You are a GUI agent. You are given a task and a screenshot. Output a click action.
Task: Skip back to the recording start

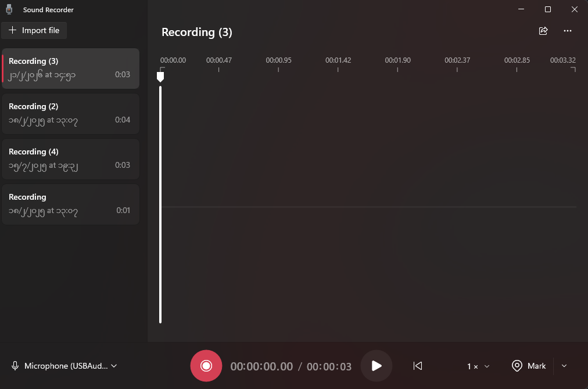(417, 366)
